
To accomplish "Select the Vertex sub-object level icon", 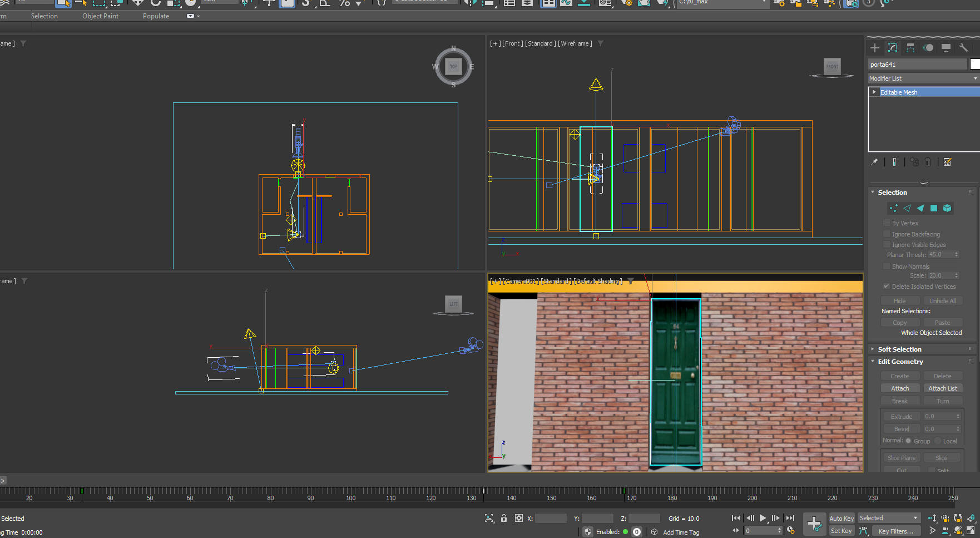I will point(893,208).
